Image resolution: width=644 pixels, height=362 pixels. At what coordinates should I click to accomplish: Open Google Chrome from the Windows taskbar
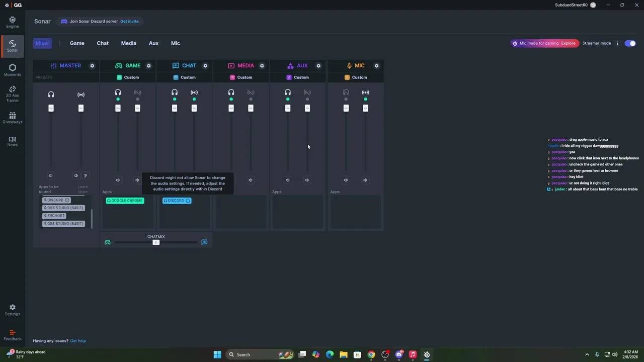[371, 354]
